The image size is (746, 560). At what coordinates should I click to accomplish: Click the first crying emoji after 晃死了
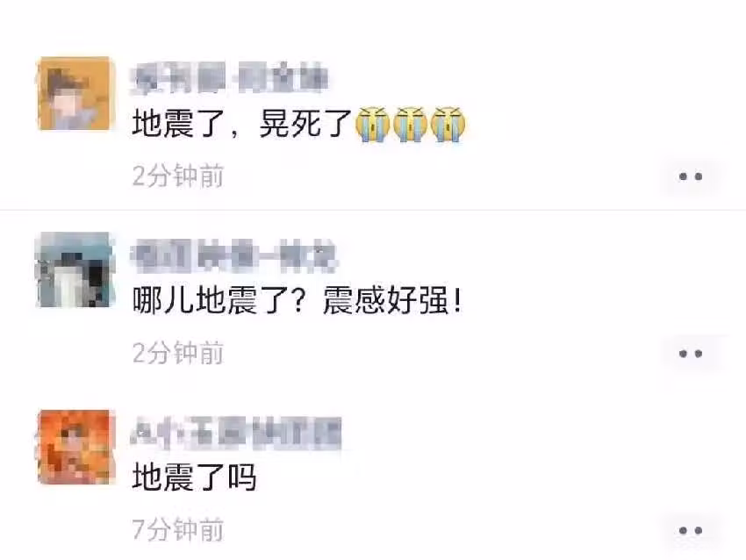point(372,124)
